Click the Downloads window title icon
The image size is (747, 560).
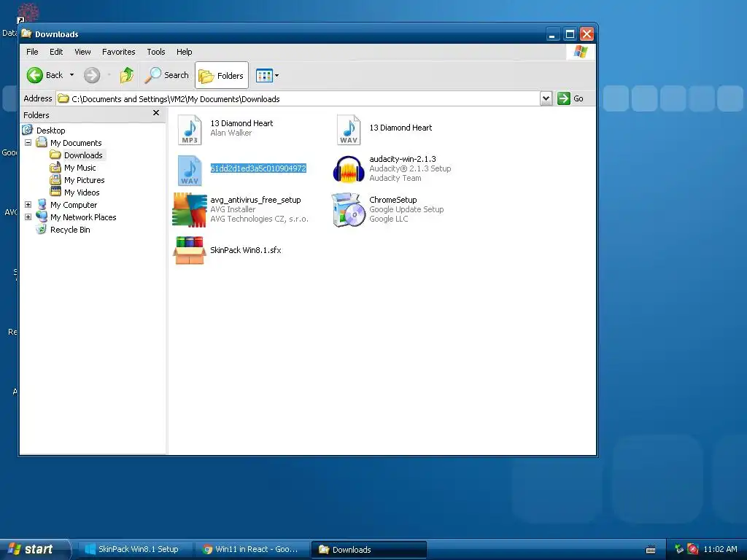(27, 34)
